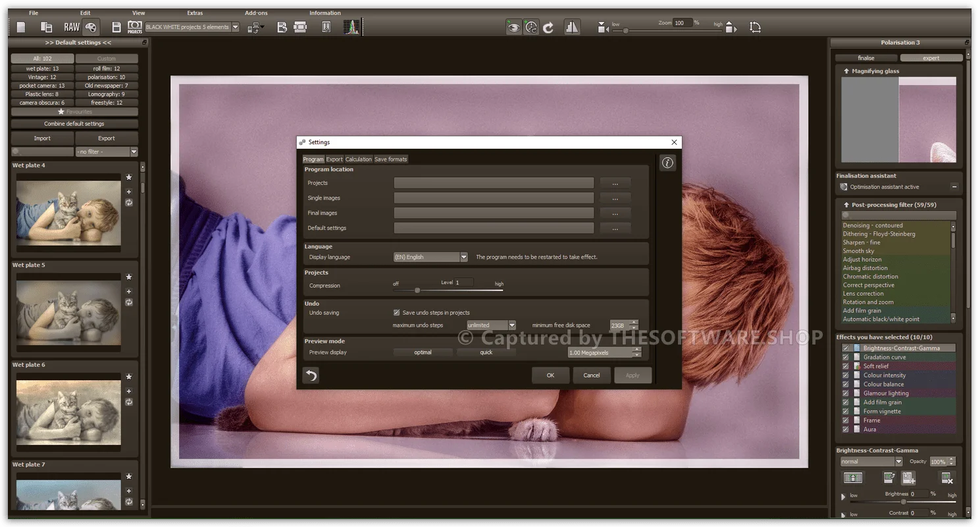The width and height of the screenshot is (980, 527).
Task: Click the floppy disk save icon
Action: point(116,27)
